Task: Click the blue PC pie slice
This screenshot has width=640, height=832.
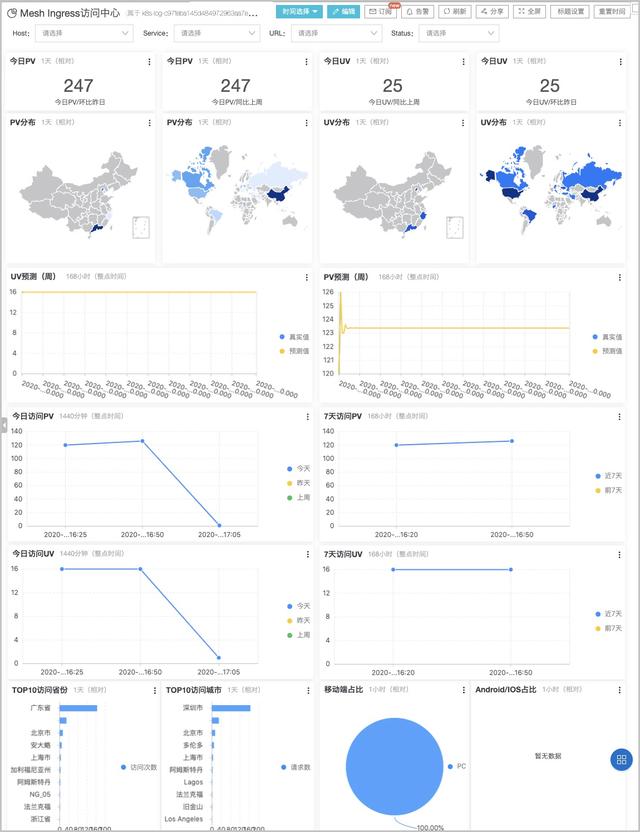Action: click(394, 766)
